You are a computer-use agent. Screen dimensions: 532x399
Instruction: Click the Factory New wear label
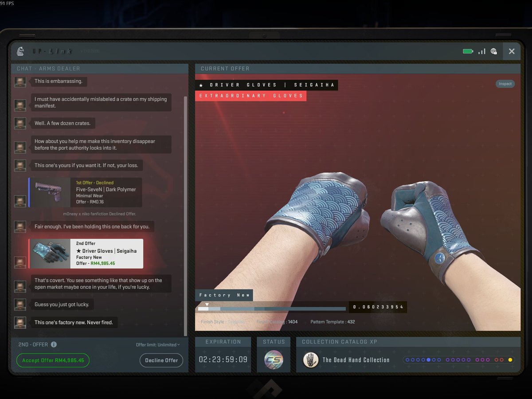224,295
